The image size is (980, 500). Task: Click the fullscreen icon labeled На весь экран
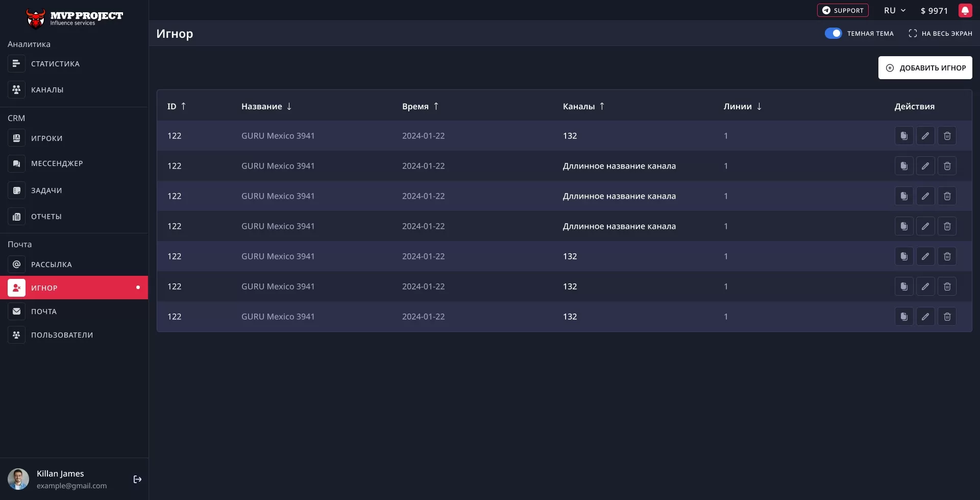click(913, 33)
